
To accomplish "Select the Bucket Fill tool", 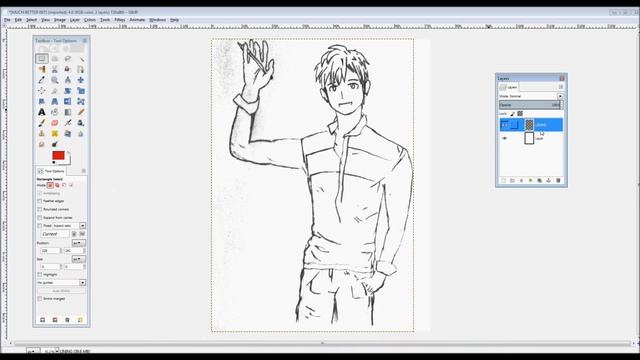I will [x=55, y=112].
